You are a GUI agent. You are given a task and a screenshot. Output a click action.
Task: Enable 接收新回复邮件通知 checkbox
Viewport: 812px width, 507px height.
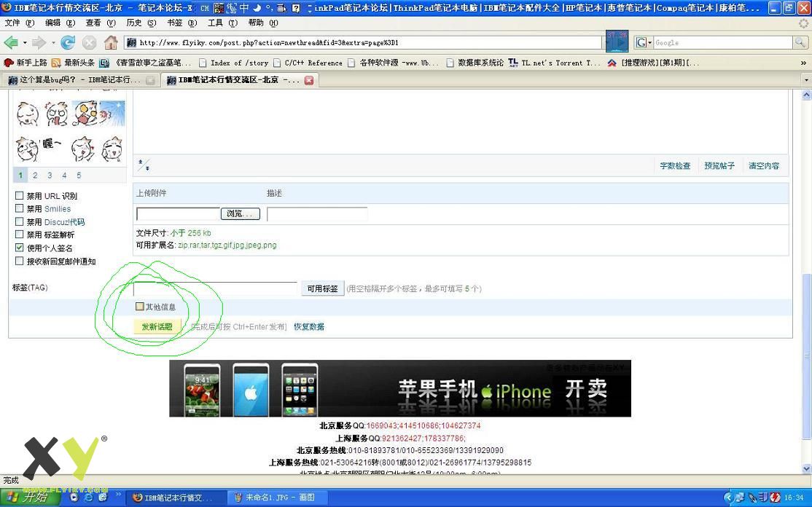pos(19,261)
